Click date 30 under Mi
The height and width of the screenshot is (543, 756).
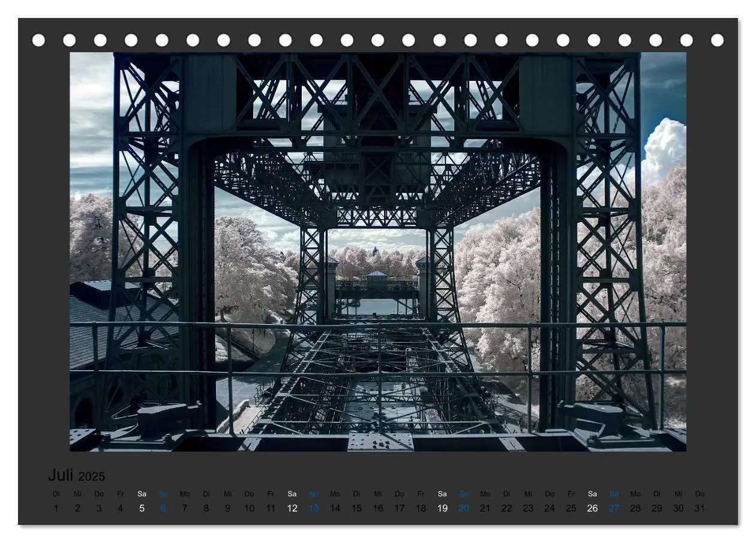(678, 508)
